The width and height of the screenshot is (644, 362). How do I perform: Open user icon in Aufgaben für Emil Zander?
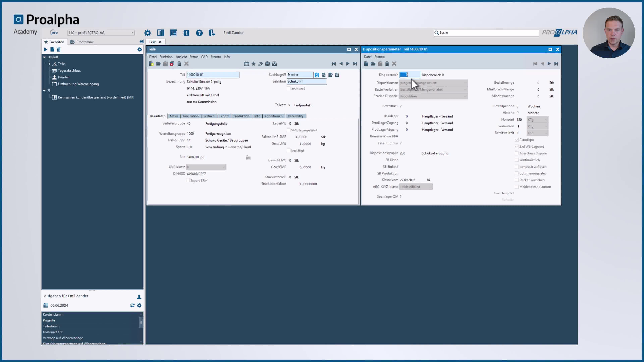(x=139, y=297)
